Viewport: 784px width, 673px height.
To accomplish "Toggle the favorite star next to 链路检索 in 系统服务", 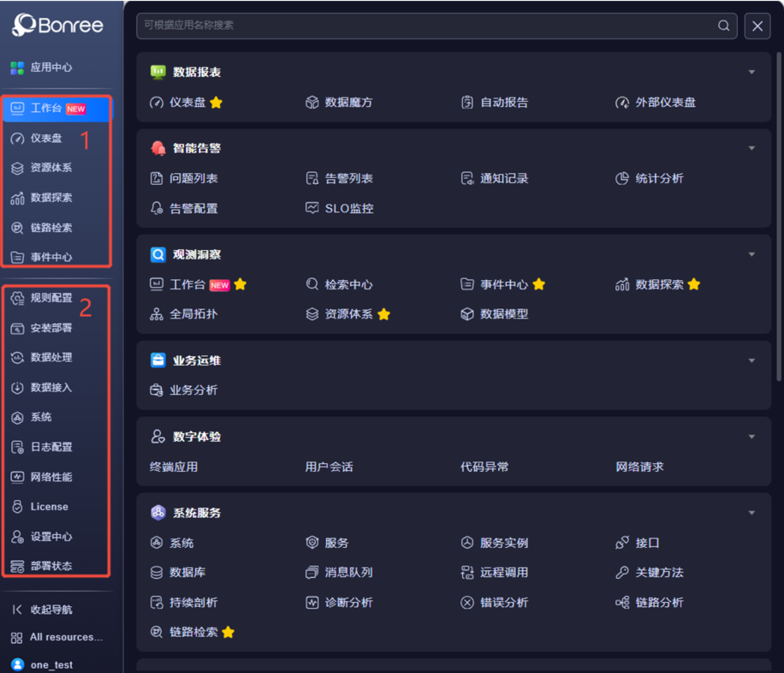I will tap(229, 633).
